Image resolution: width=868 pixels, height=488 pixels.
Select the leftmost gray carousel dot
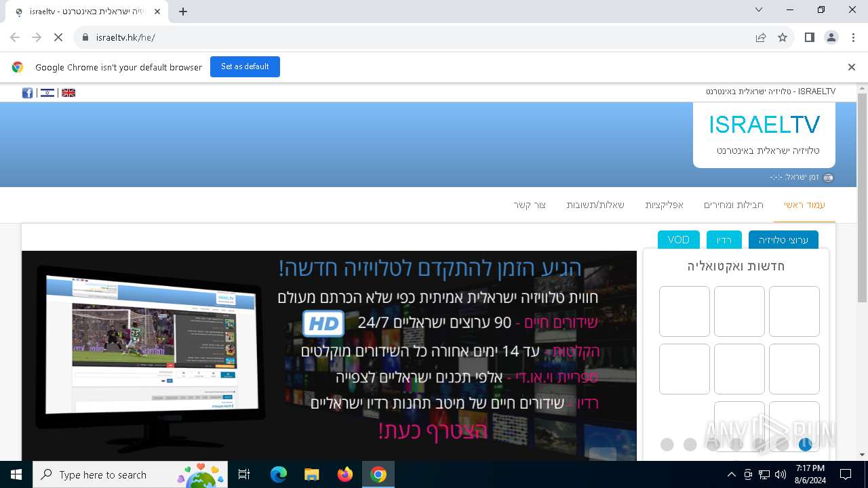667,445
